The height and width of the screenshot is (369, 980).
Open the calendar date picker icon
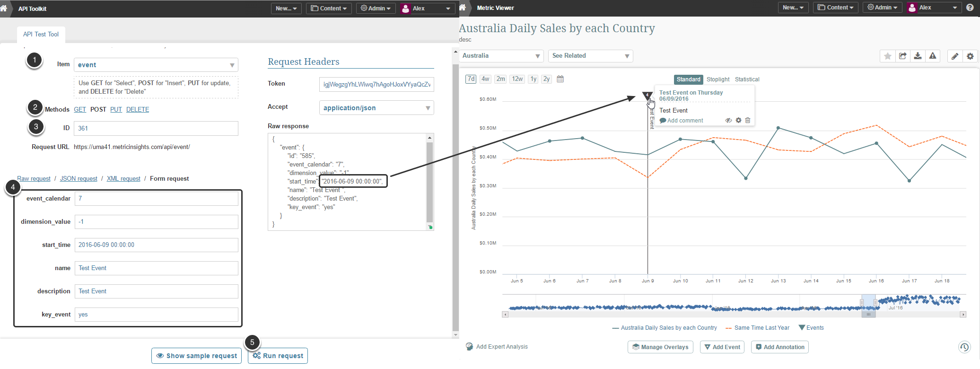pos(560,79)
